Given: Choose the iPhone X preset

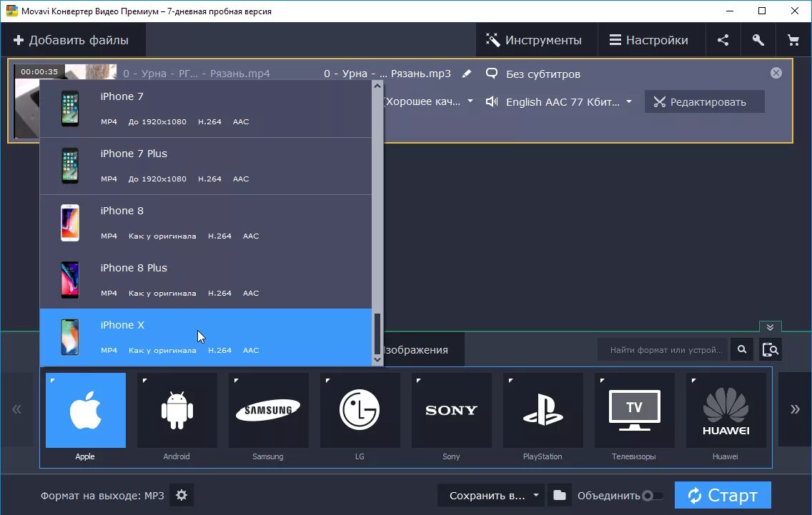Looking at the screenshot, I should pyautogui.click(x=206, y=337).
